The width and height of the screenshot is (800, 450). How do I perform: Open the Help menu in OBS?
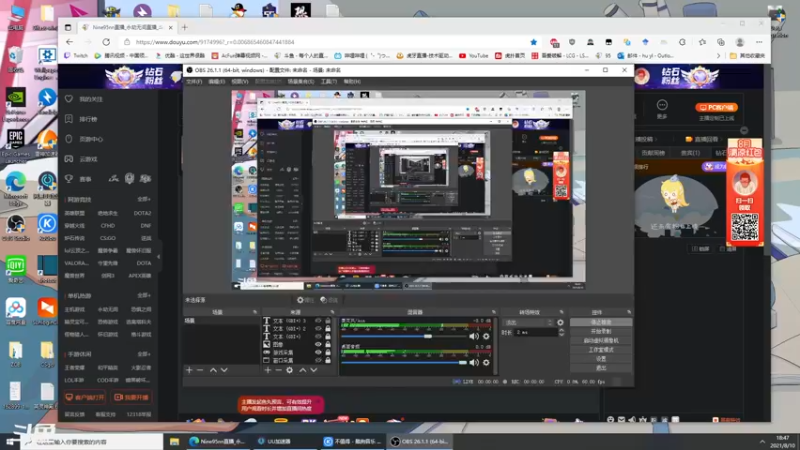coord(352,82)
